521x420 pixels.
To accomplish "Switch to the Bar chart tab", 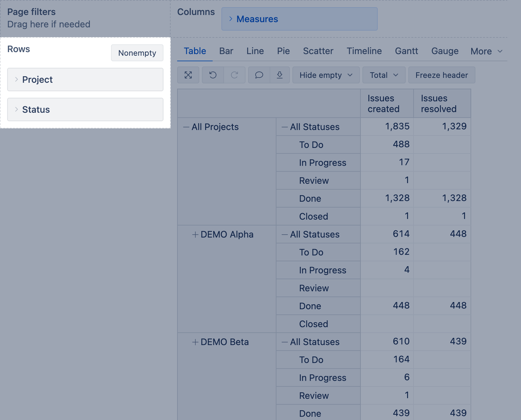I will (226, 51).
